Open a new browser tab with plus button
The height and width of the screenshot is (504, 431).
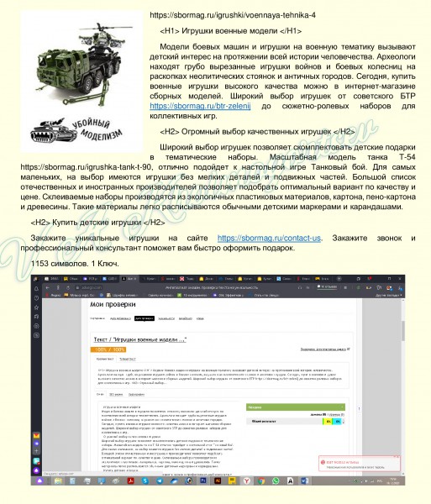339,279
